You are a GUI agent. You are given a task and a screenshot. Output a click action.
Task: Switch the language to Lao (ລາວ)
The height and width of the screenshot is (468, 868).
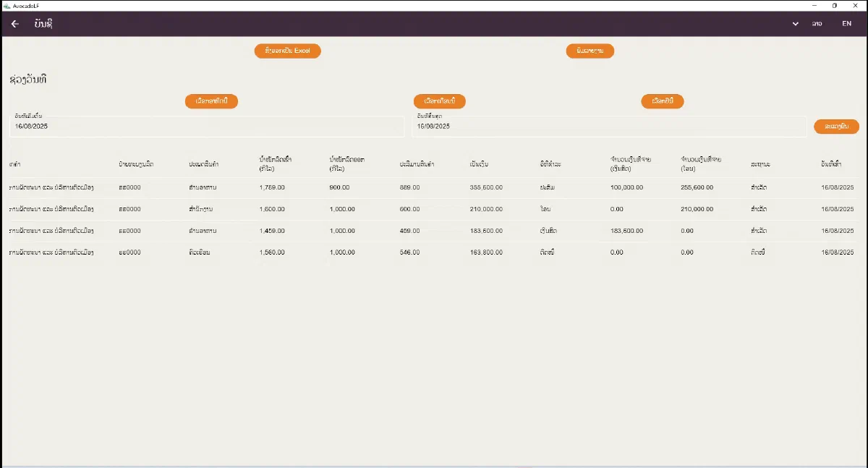click(x=817, y=24)
